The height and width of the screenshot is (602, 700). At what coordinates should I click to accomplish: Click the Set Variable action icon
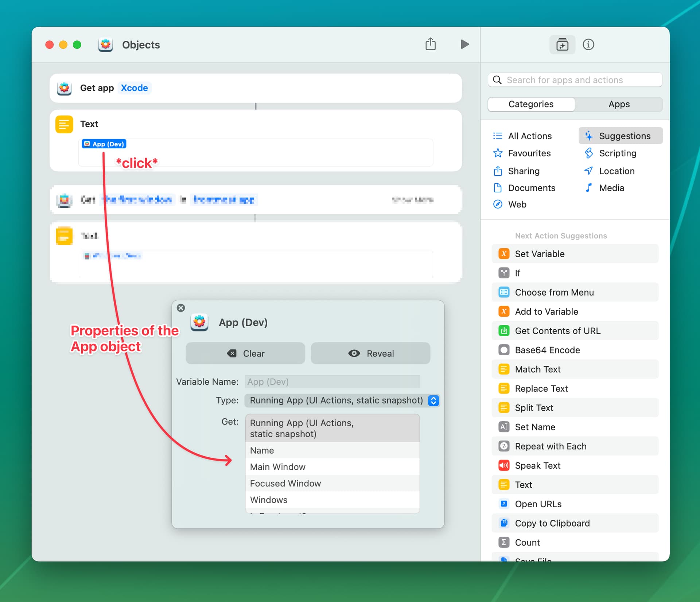503,254
